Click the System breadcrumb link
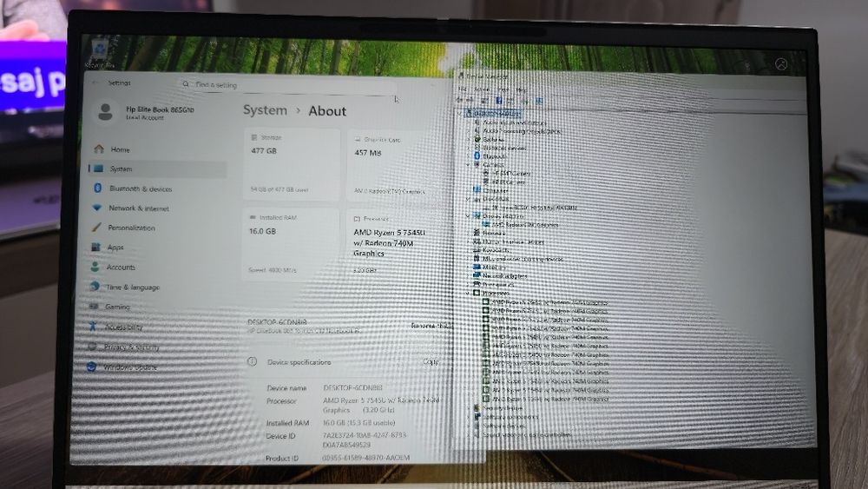Image resolution: width=868 pixels, height=489 pixels. [265, 110]
